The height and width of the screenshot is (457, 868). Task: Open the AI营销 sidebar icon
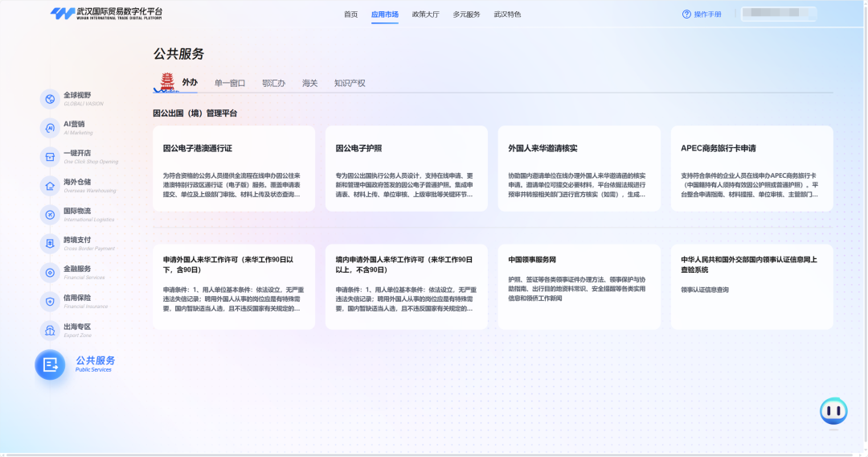50,128
